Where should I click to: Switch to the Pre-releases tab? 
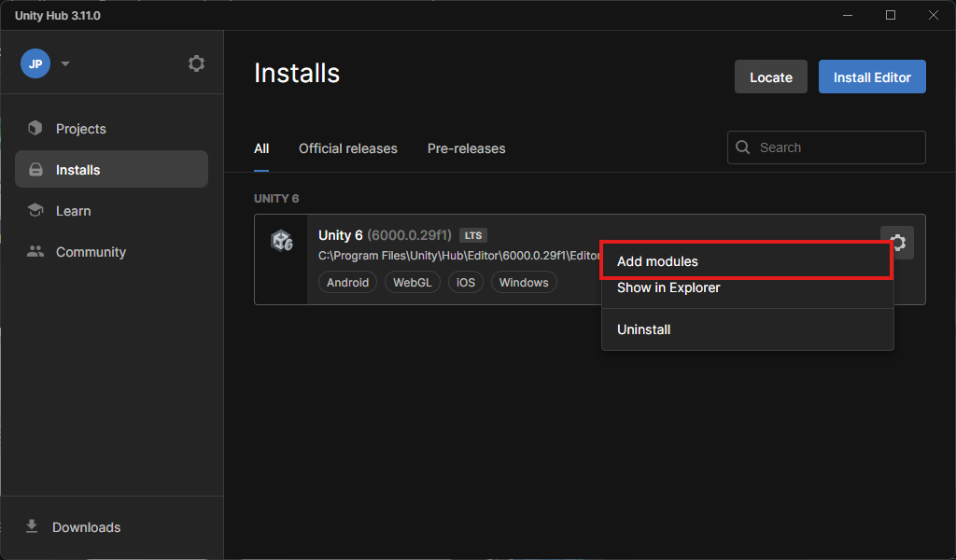coord(467,148)
